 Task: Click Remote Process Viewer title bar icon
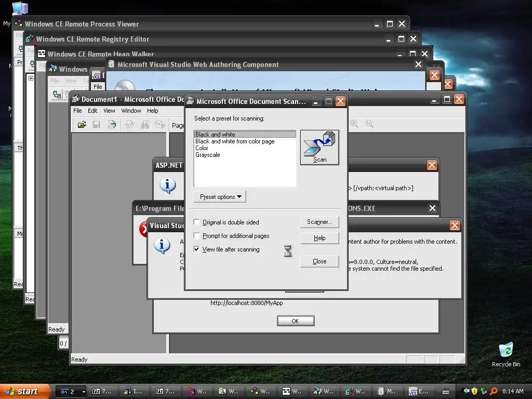[19, 23]
